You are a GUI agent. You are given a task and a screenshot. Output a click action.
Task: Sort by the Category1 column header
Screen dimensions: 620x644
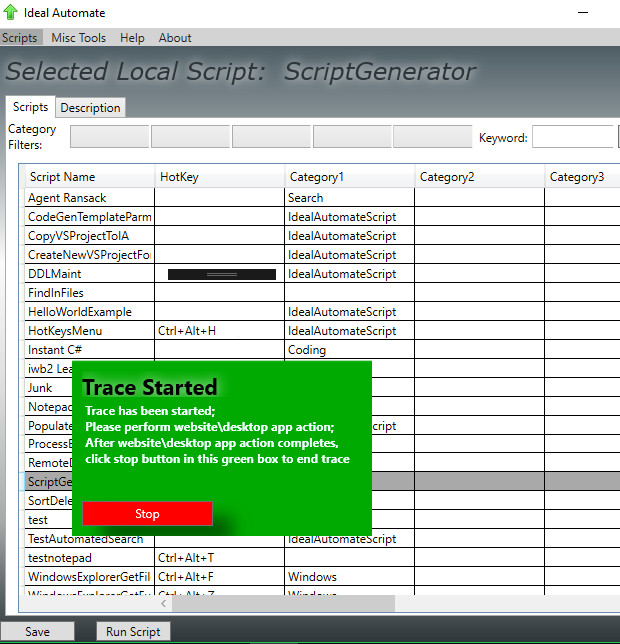[349, 177]
